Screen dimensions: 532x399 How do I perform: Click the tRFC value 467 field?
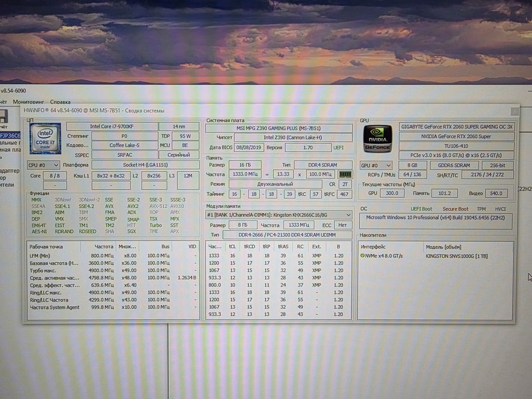344,194
